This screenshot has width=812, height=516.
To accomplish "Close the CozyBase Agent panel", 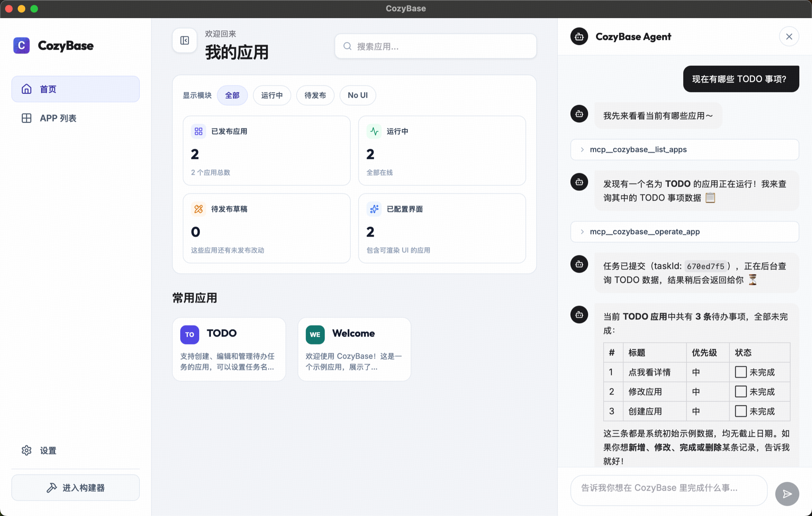I will pos(789,36).
